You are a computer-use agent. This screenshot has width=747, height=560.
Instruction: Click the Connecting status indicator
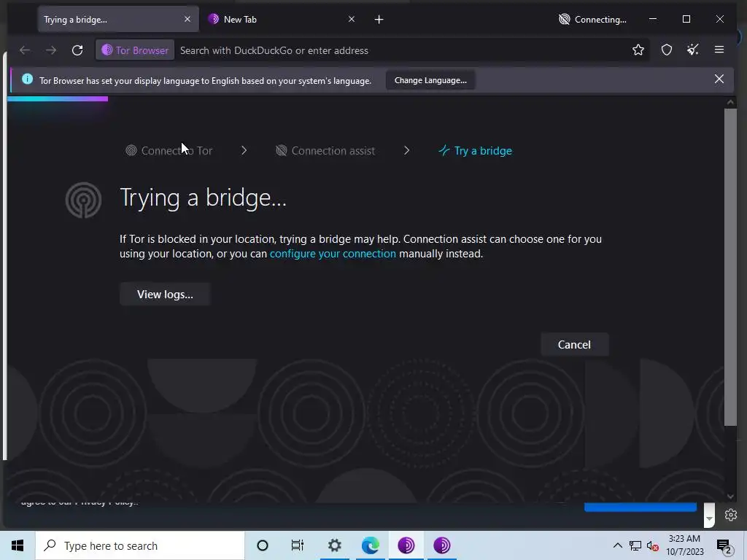(592, 20)
